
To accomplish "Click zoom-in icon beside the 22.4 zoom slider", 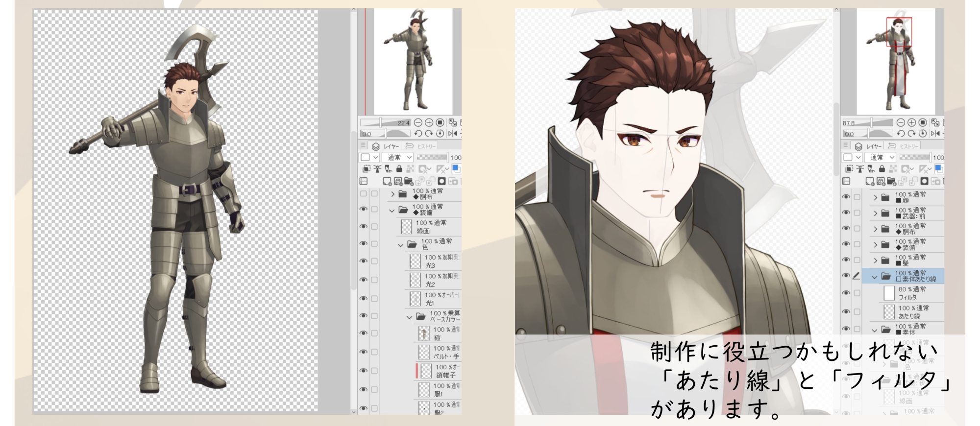I will (429, 122).
